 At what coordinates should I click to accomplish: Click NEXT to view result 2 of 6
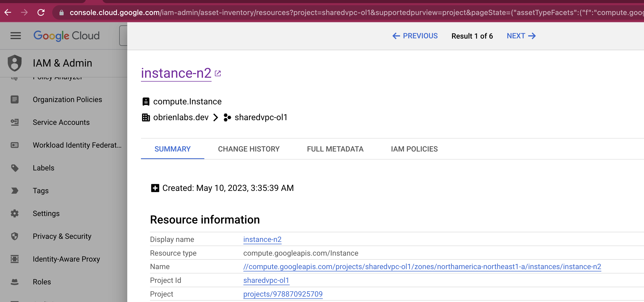(521, 36)
